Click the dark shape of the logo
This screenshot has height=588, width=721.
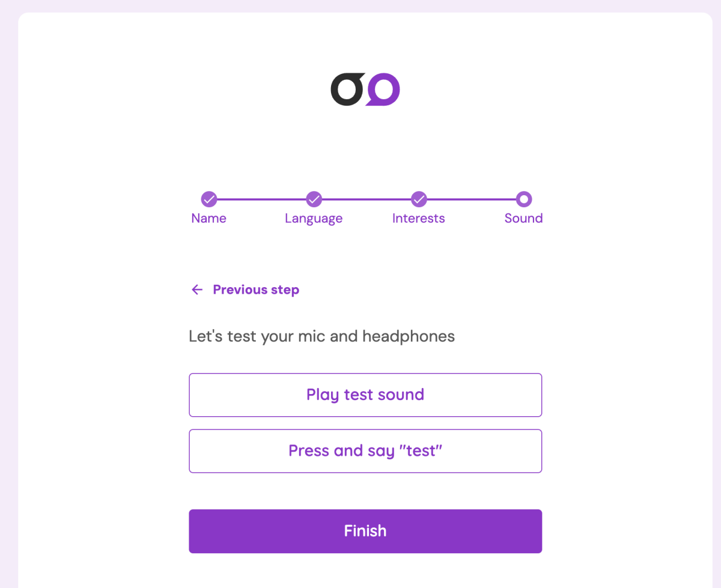coord(347,90)
